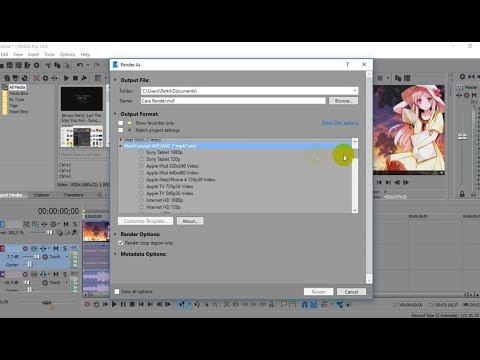Click Play in the timeline transport bar
480x360 pixels.
tap(114, 304)
